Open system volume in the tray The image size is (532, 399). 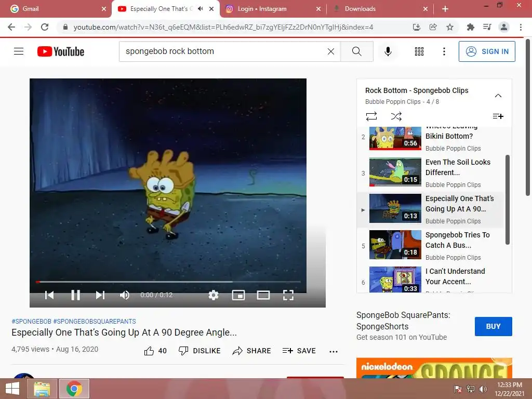(483, 389)
